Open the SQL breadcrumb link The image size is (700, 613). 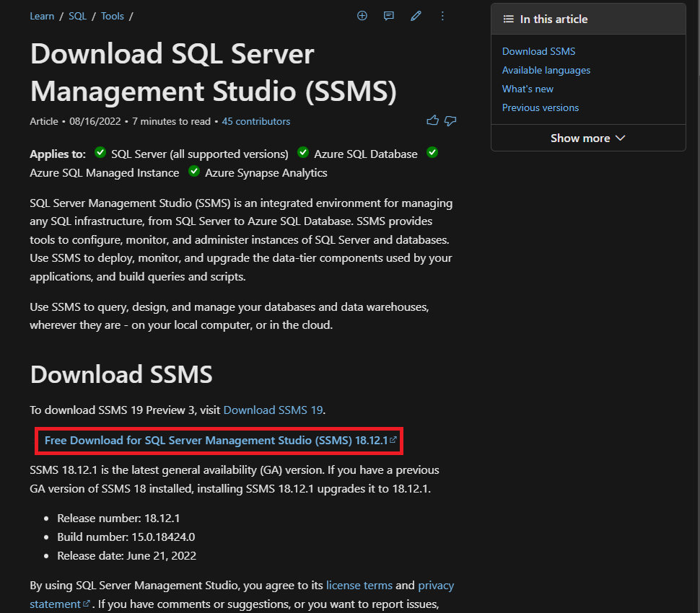78,16
